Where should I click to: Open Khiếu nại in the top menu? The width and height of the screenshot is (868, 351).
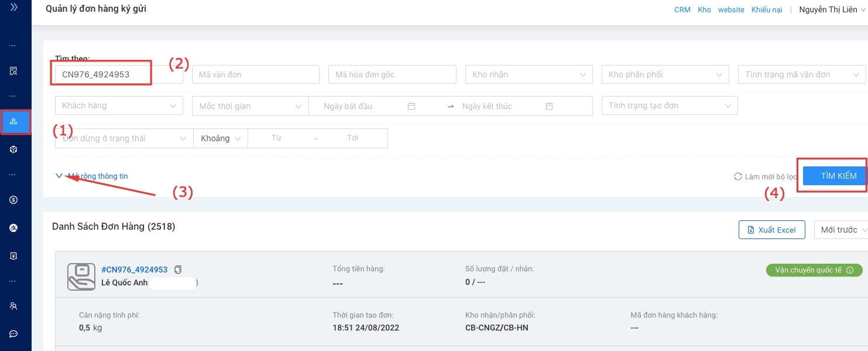[x=767, y=10]
